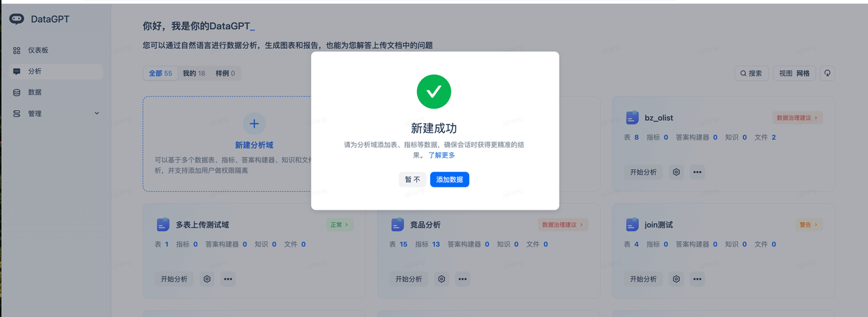Expand 警告 tag on join测试 card
Screen dimensions: 868x317
pos(806,225)
